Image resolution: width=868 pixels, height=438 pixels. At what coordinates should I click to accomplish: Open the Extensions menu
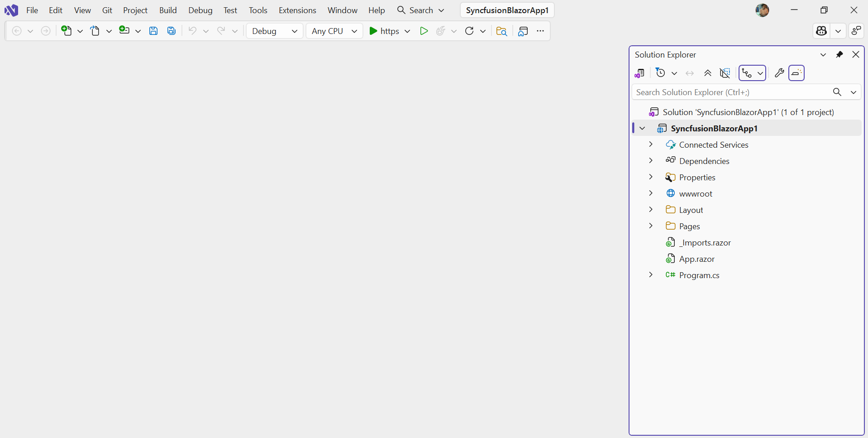[297, 10]
